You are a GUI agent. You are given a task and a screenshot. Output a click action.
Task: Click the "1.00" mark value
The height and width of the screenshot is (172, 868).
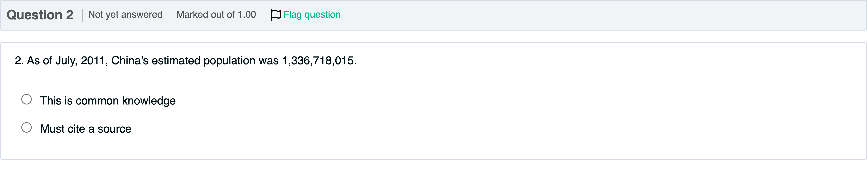247,14
